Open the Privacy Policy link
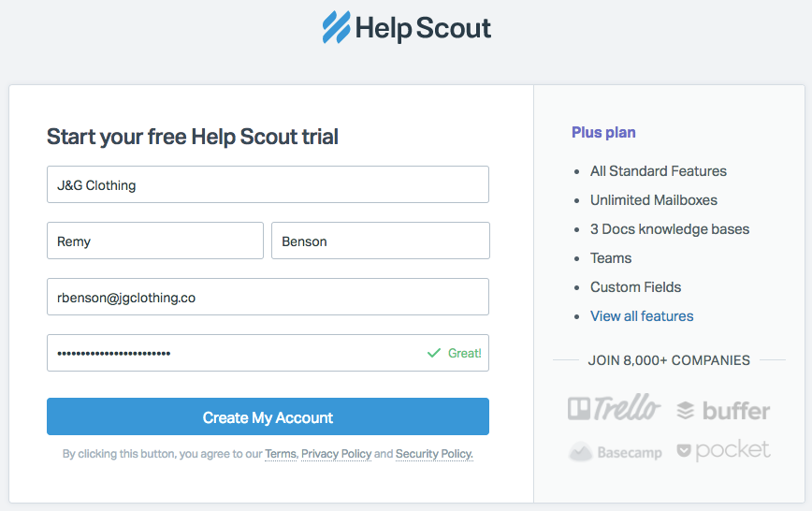This screenshot has width=812, height=511. pyautogui.click(x=336, y=454)
